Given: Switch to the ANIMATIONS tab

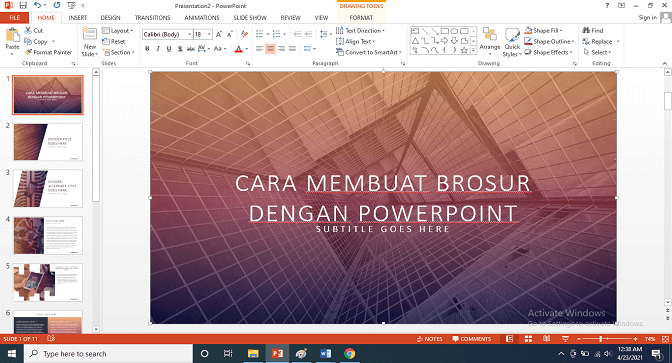Looking at the screenshot, I should (202, 18).
